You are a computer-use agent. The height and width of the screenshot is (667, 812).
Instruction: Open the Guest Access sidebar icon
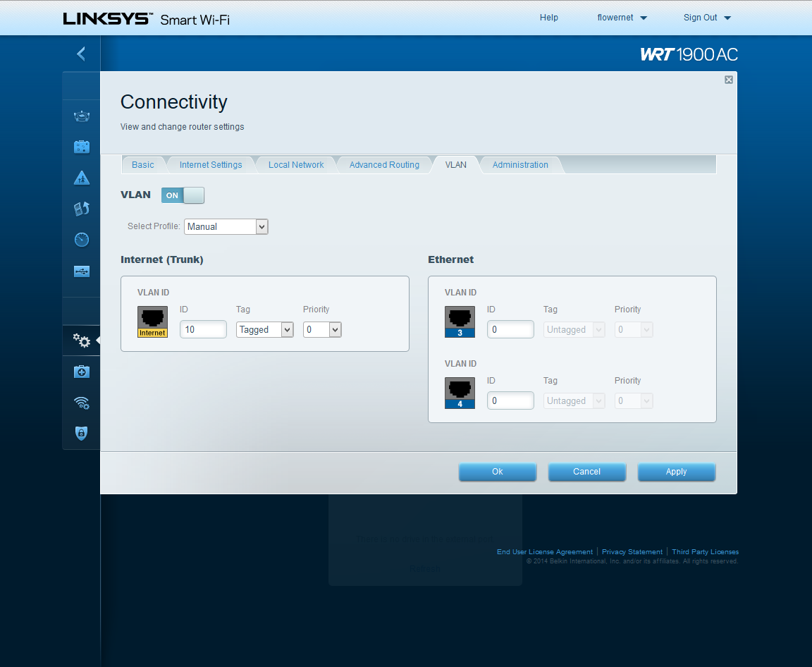tap(82, 147)
